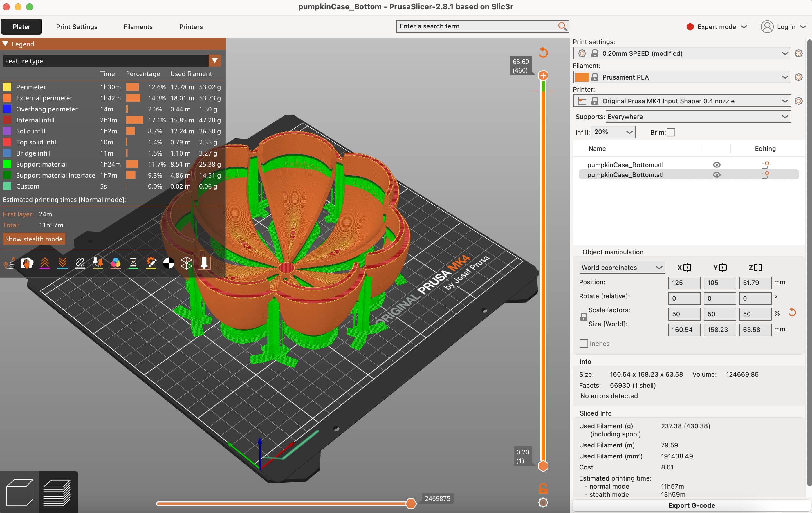Open the Filaments tab
The height and width of the screenshot is (513, 812).
tap(138, 27)
